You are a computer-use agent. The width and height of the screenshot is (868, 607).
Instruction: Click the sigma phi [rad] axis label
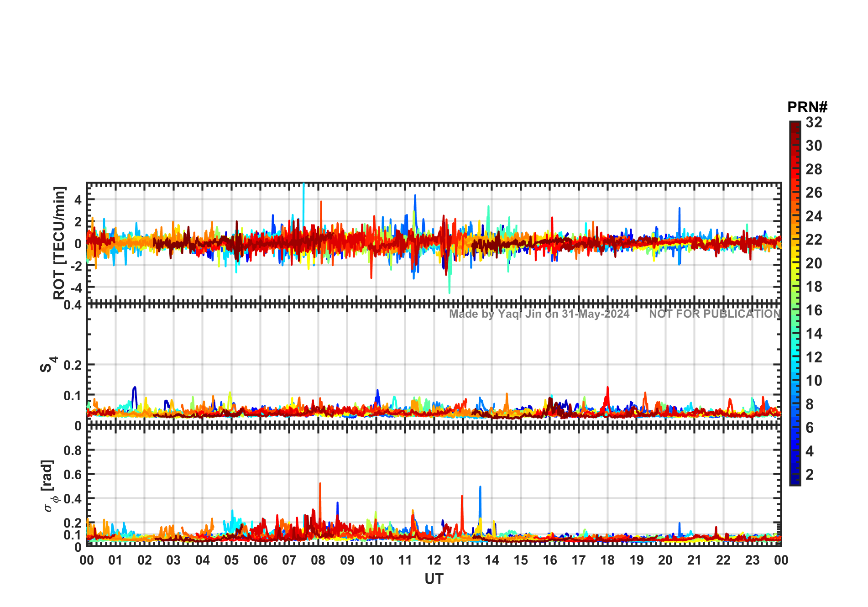tap(48, 486)
